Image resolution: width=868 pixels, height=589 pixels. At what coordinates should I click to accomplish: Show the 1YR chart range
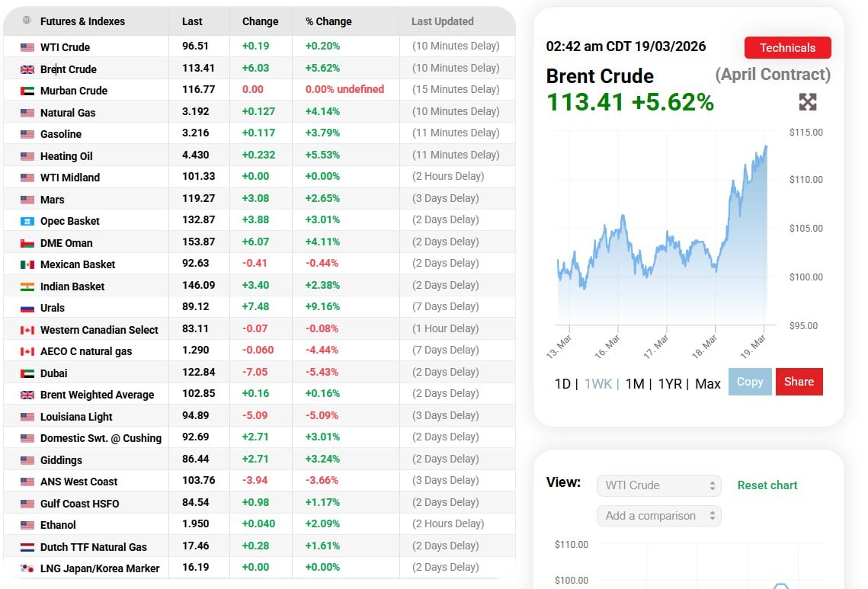tap(670, 383)
